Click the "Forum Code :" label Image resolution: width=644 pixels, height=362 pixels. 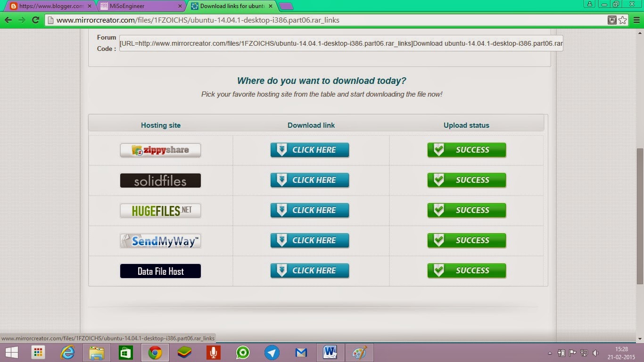click(x=107, y=43)
